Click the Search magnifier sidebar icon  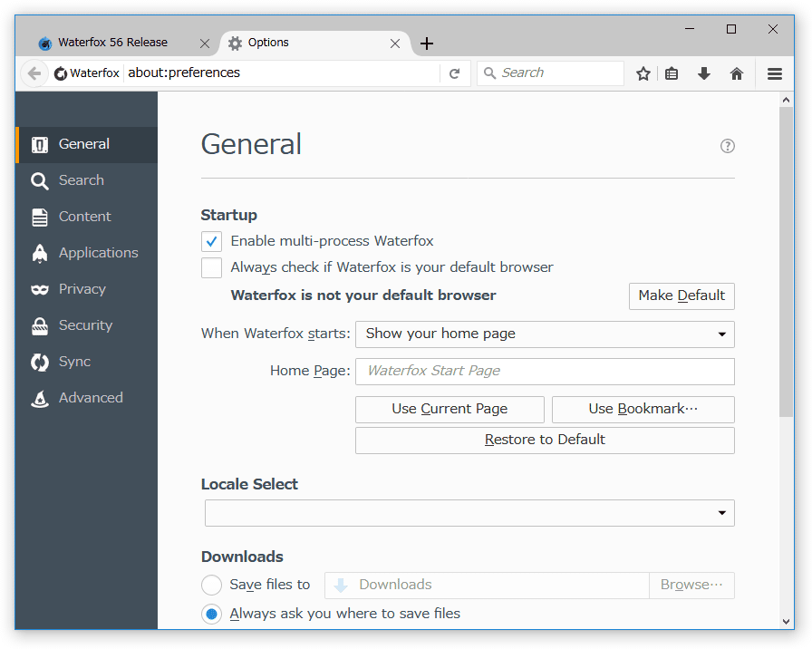pos(40,180)
